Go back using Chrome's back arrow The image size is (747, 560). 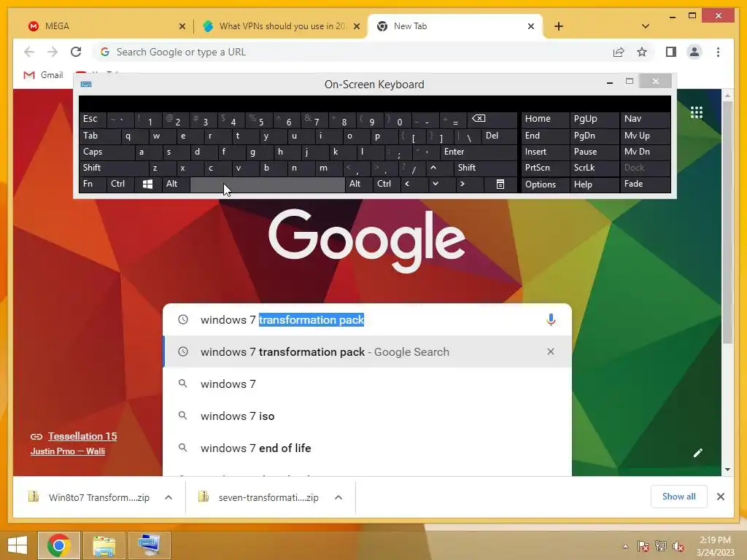pyautogui.click(x=29, y=52)
